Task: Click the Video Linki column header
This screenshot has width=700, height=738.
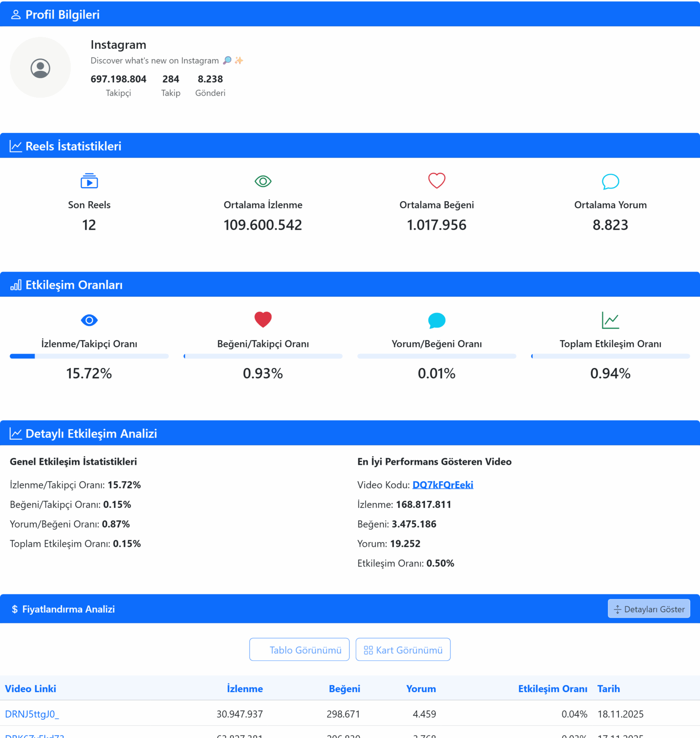Action: point(31,689)
